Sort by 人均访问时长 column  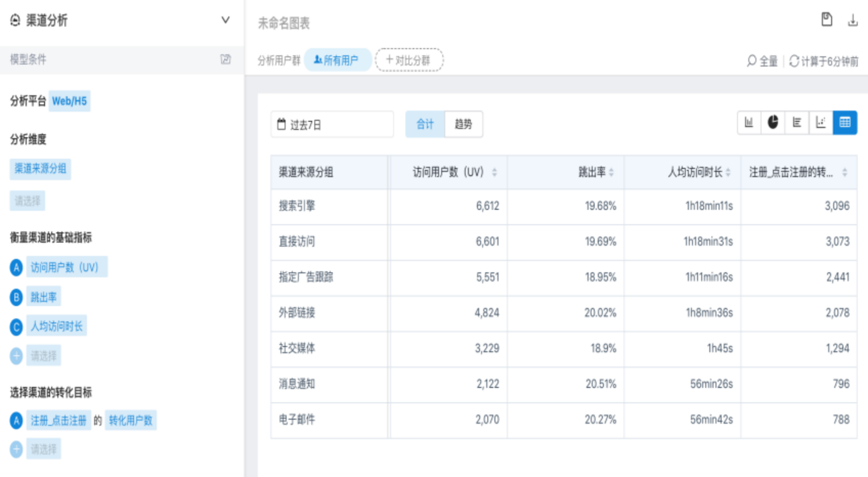pyautogui.click(x=728, y=172)
